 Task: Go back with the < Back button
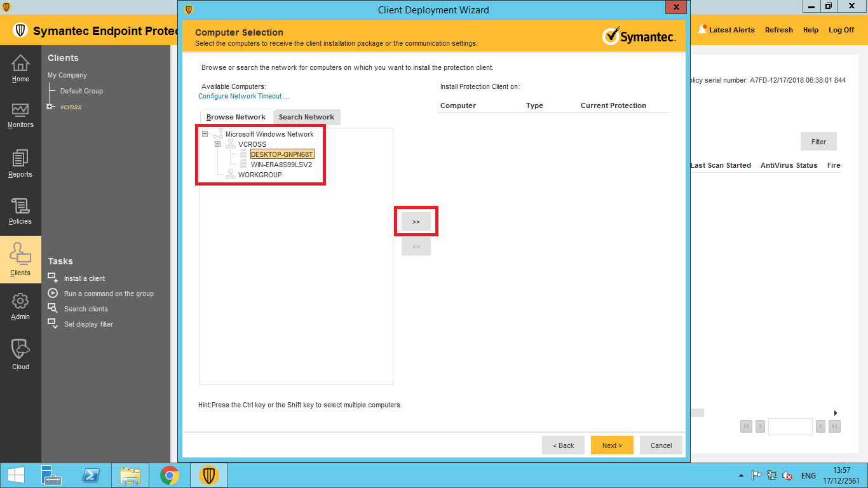coord(563,445)
